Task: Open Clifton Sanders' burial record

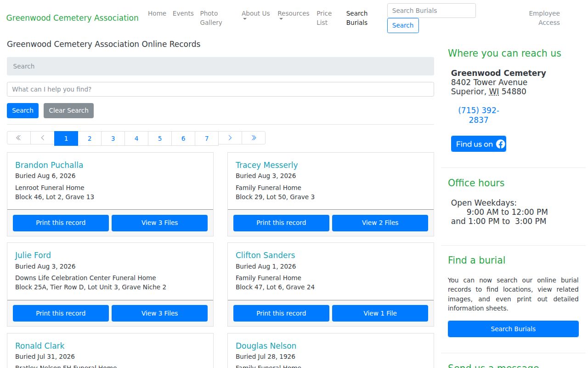Action: pos(265,255)
